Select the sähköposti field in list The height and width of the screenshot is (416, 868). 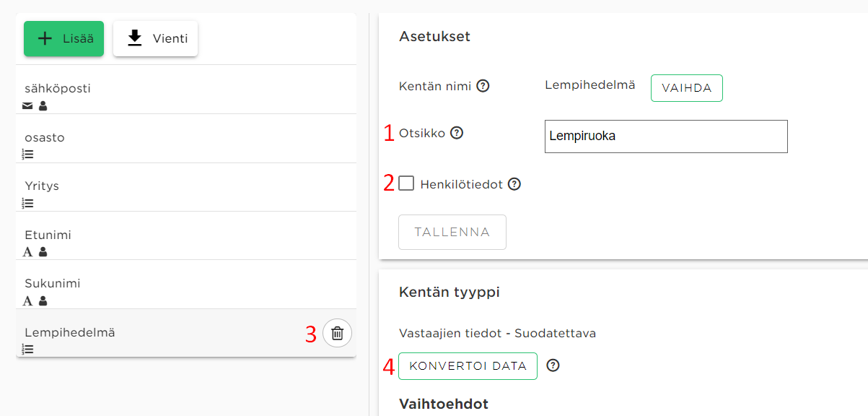(x=186, y=90)
